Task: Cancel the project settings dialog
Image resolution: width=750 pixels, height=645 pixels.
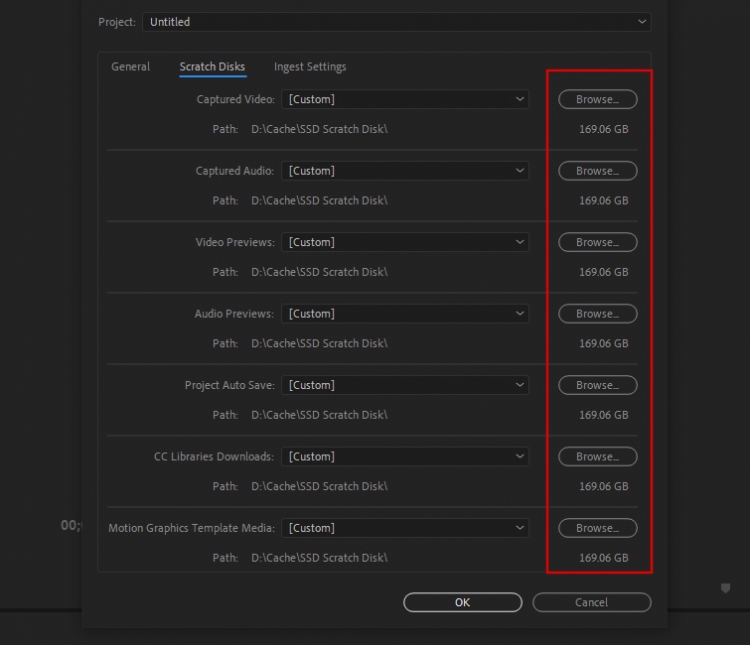Action: [592, 602]
